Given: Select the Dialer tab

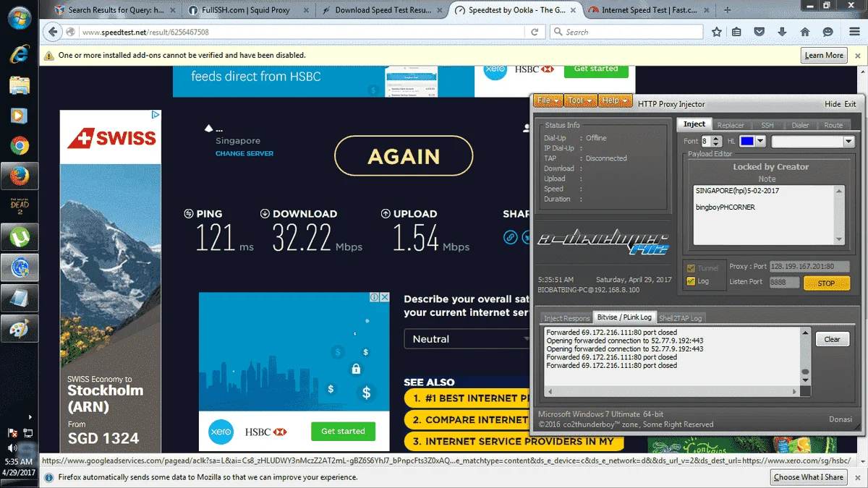Looking at the screenshot, I should coord(800,125).
